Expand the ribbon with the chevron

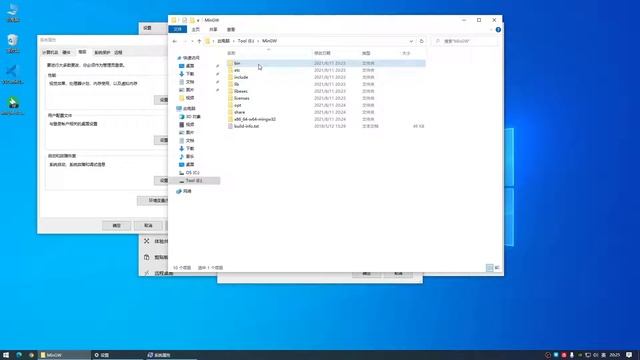click(491, 30)
